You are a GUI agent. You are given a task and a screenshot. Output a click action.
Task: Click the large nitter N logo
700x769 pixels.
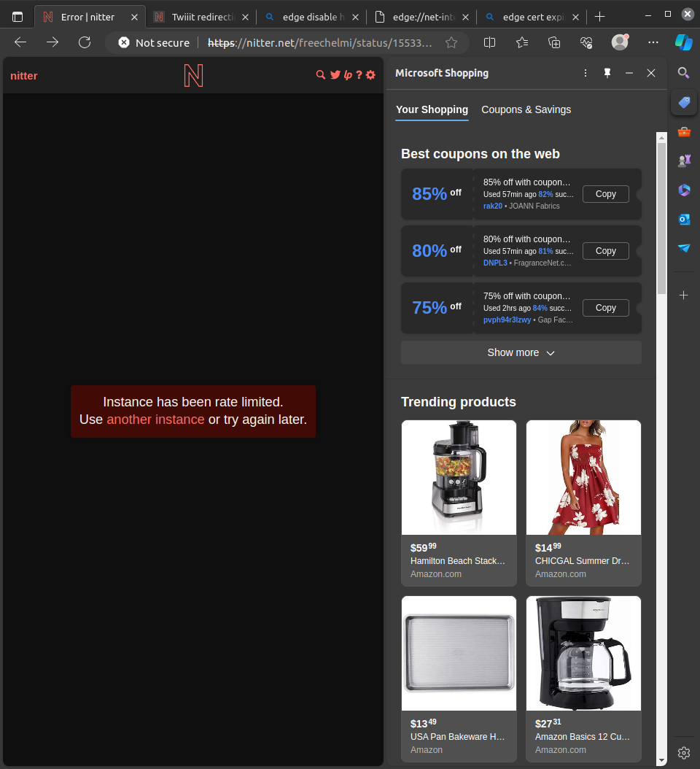pos(193,76)
